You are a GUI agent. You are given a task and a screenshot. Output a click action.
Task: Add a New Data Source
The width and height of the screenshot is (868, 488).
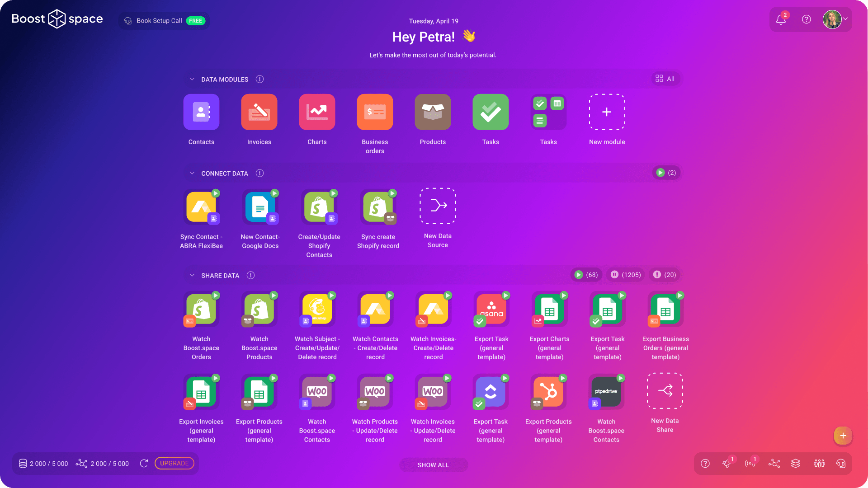pyautogui.click(x=438, y=206)
